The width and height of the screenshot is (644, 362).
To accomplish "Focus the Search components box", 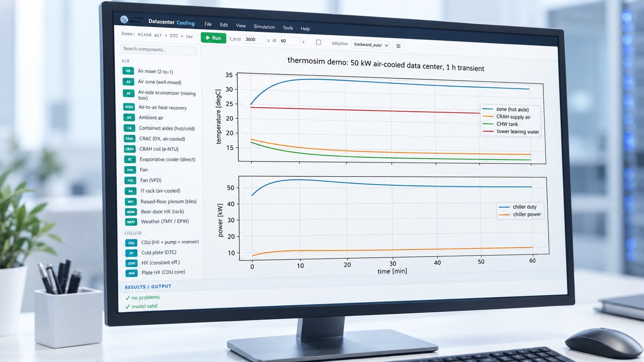I will tap(159, 49).
